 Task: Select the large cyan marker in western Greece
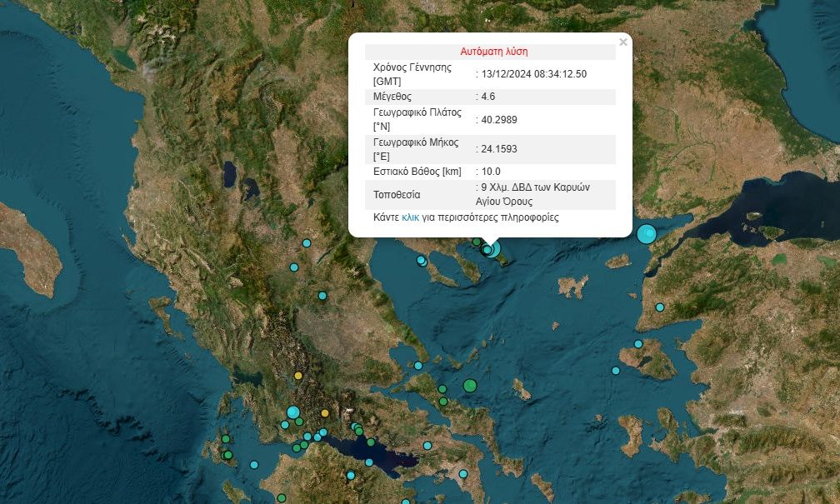tap(292, 412)
